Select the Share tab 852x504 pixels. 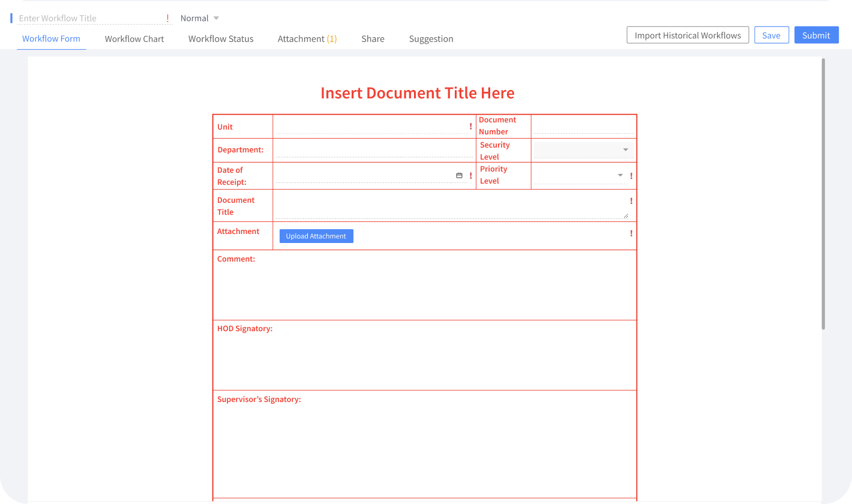pyautogui.click(x=373, y=38)
